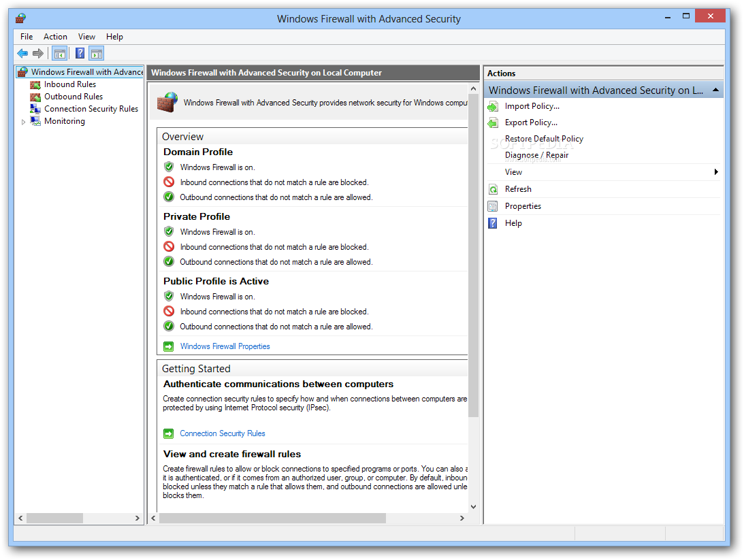Screen dimensions: 744x560
Task: Click the root Windows Firewall tree node icon
Action: (22, 72)
